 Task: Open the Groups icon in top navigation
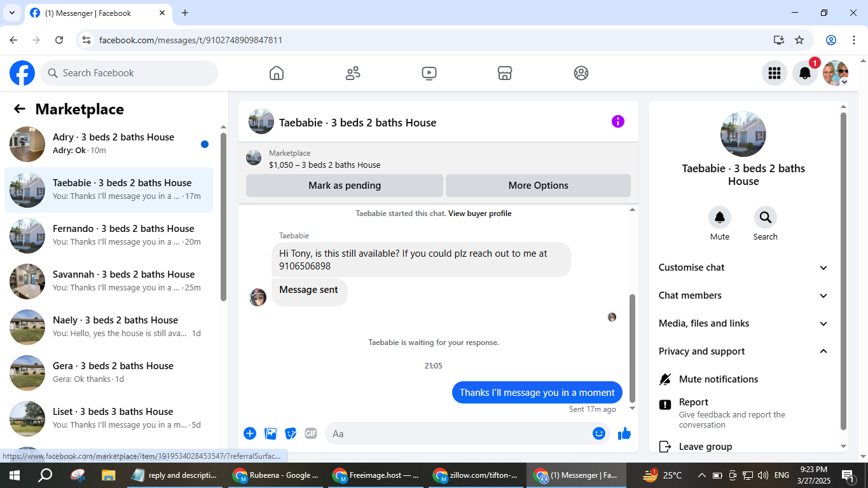pos(581,73)
